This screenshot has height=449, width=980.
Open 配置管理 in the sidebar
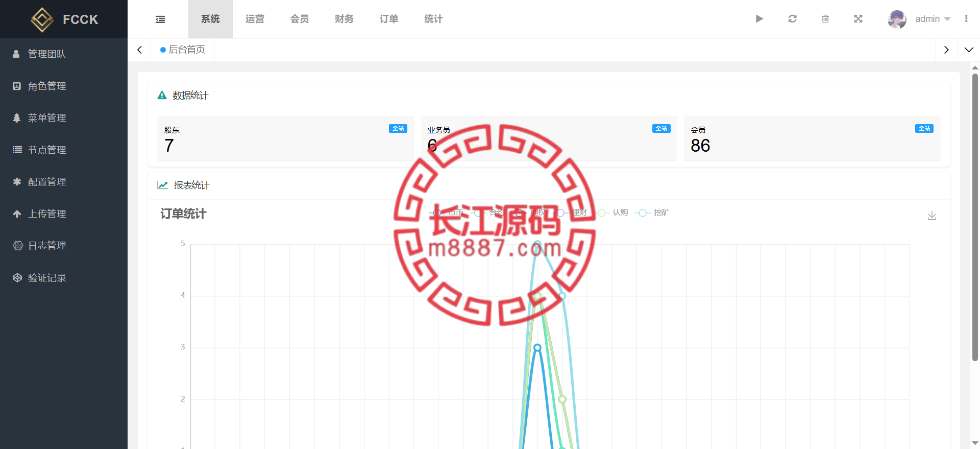tap(64, 182)
